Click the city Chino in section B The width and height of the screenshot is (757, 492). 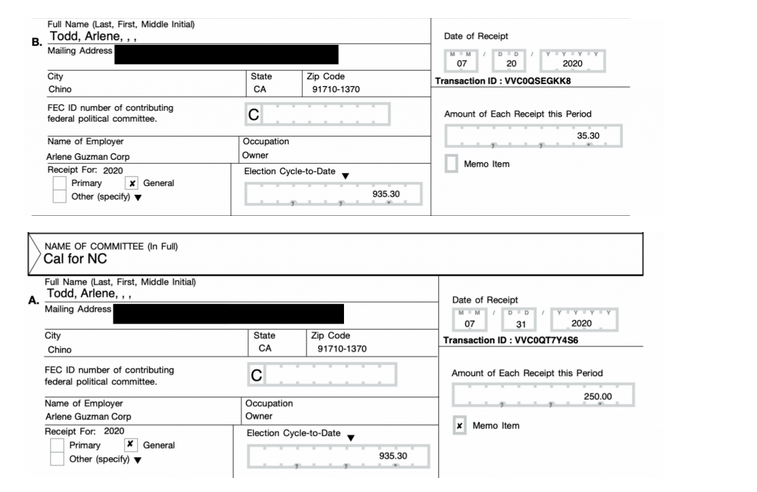coord(60,89)
